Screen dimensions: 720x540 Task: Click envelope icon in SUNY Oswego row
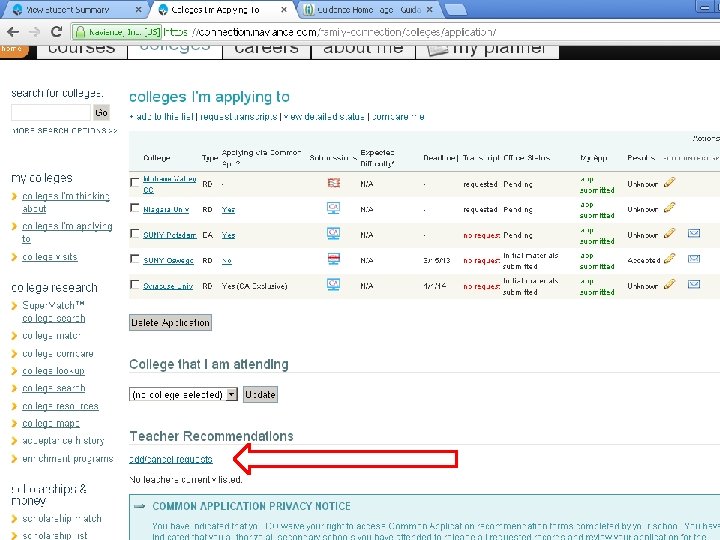coord(694,259)
